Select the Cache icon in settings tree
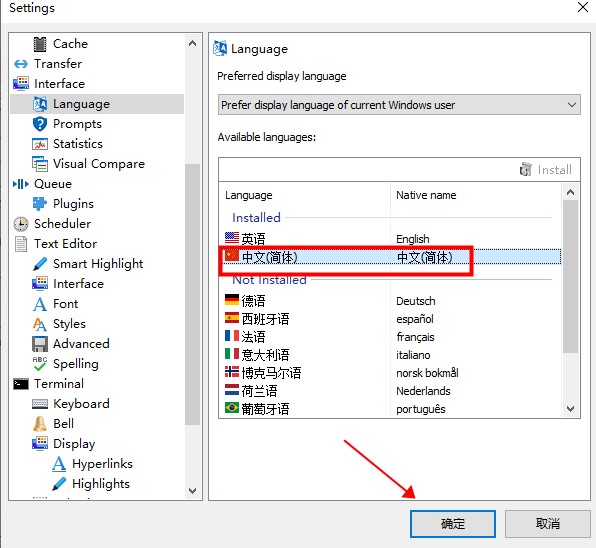596x548 pixels. (x=40, y=44)
